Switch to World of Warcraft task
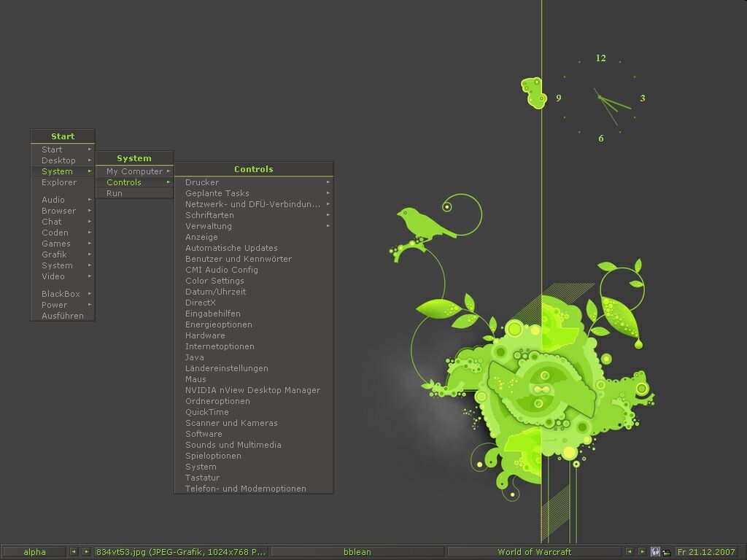 [534, 552]
